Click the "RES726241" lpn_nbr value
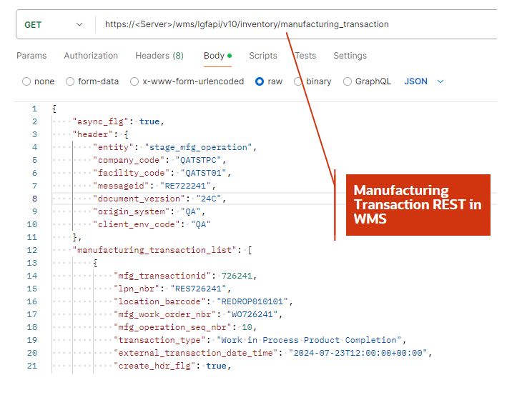Screen dimensions: 532x405 click(x=198, y=289)
